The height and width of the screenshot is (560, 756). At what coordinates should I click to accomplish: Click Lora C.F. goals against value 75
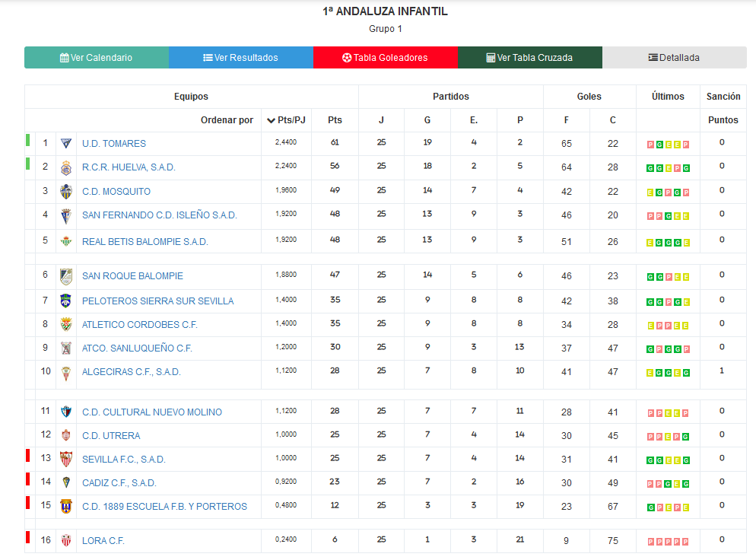613,541
